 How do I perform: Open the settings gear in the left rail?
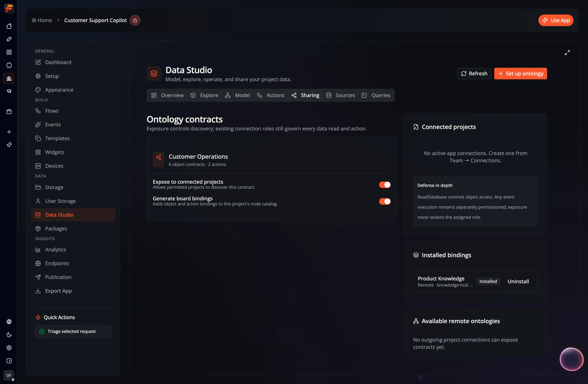point(9,348)
